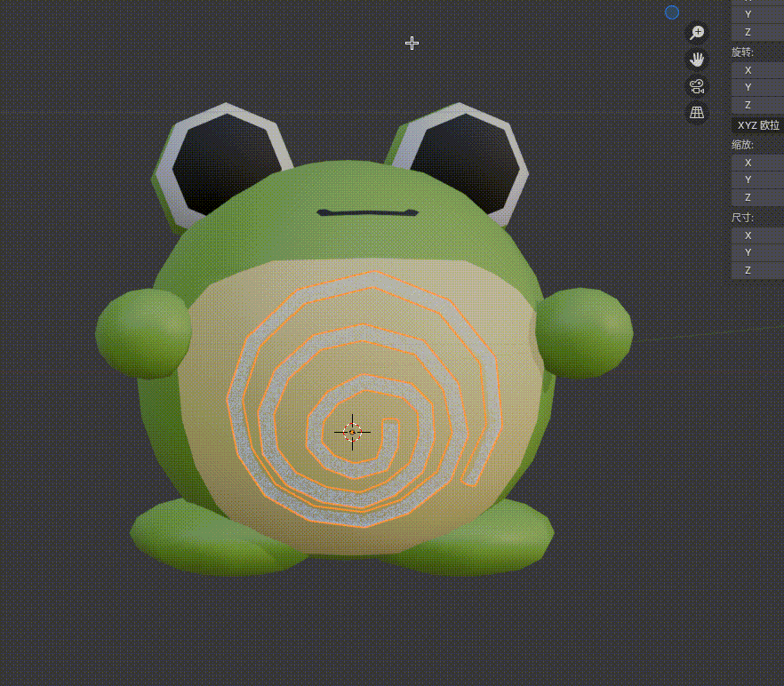Click the location Z field above 旋转
Screen dimensions: 784x686
pos(757,33)
